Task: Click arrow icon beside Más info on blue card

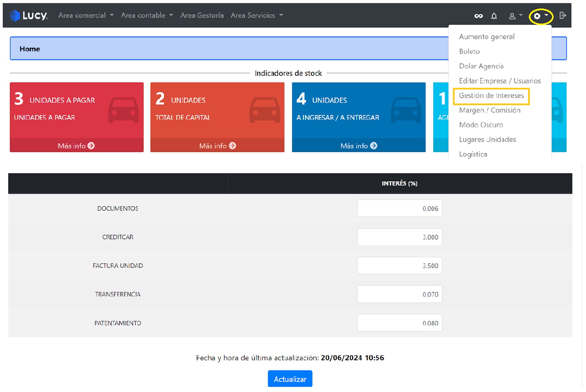Action: [374, 146]
